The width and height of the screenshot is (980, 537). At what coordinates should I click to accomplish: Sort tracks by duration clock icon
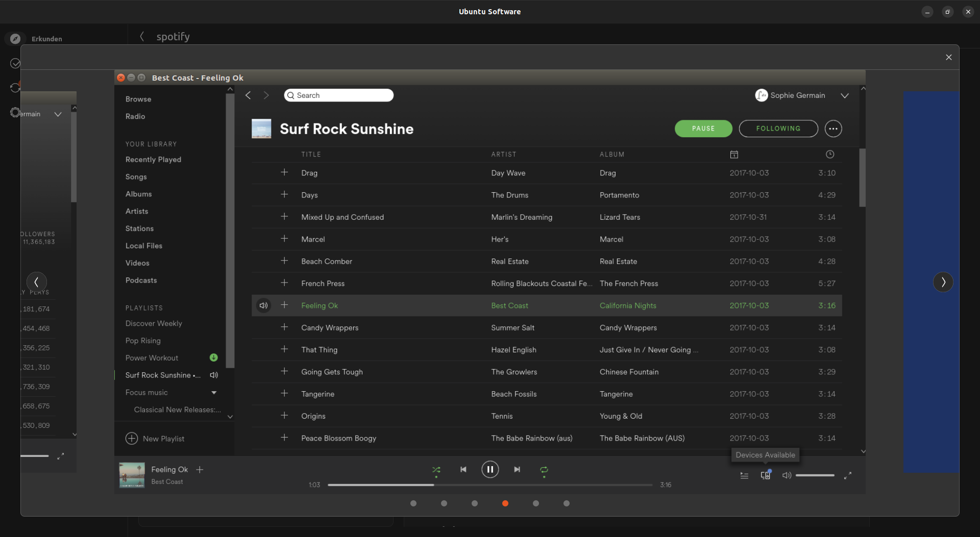[x=830, y=155]
